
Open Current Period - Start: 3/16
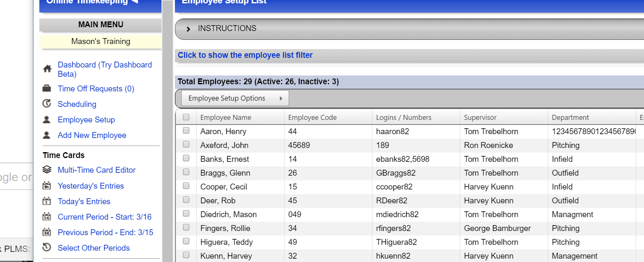click(105, 217)
